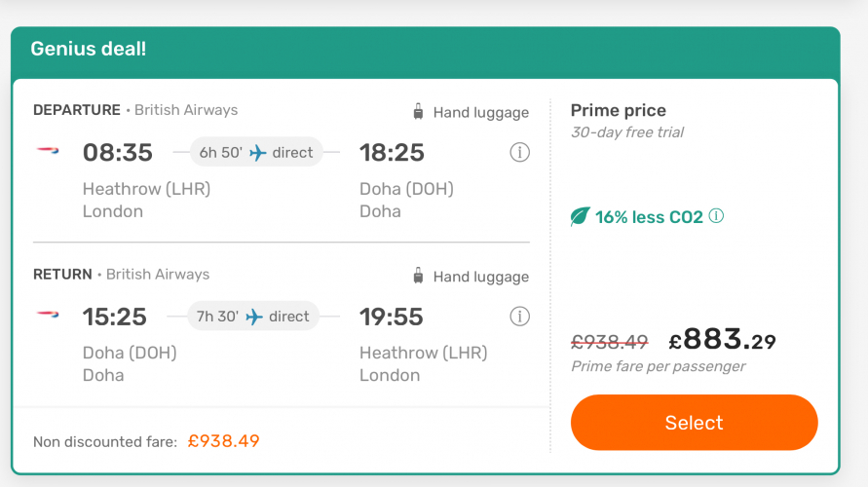Click the return flight info icon

coord(520,317)
